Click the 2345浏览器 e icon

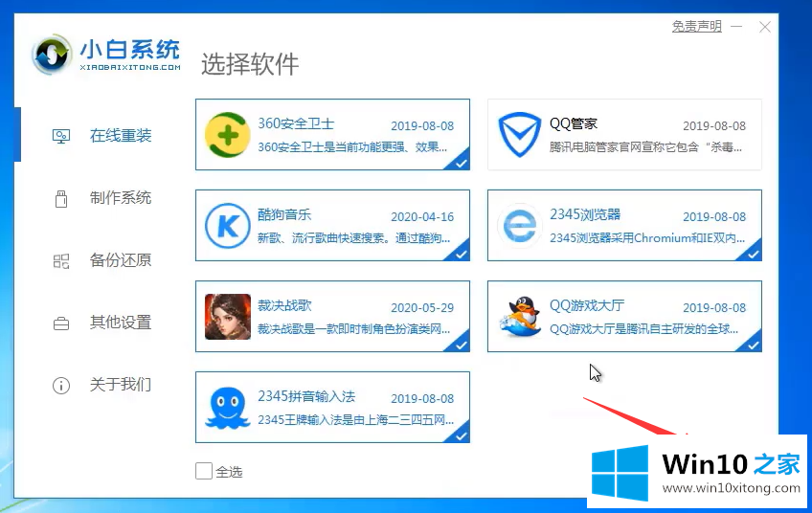pyautogui.click(x=519, y=226)
